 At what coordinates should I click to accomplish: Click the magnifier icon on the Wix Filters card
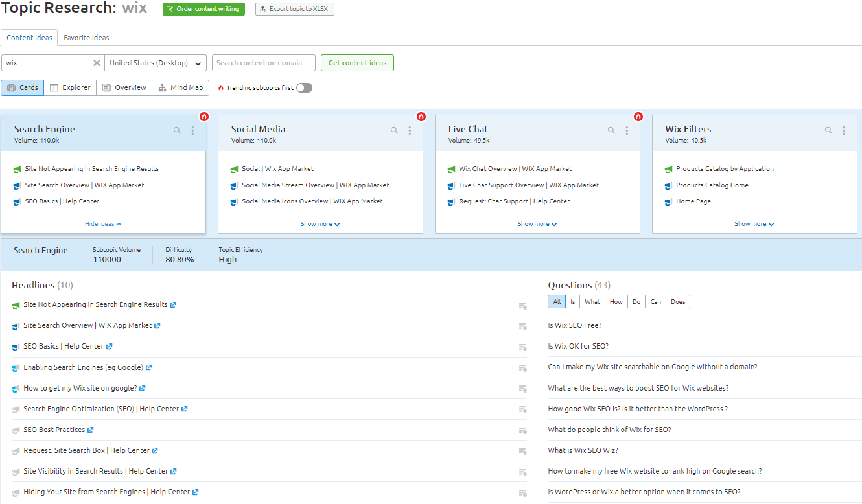[x=828, y=130]
